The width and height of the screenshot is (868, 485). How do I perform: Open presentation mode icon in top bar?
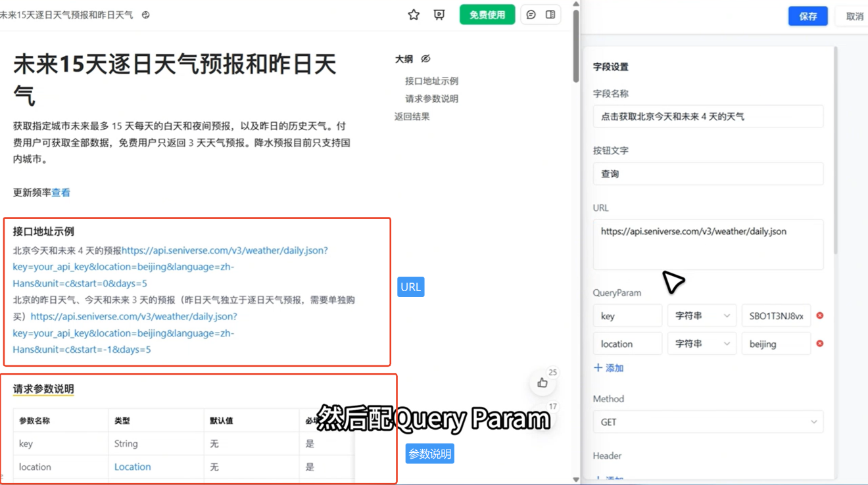click(439, 14)
